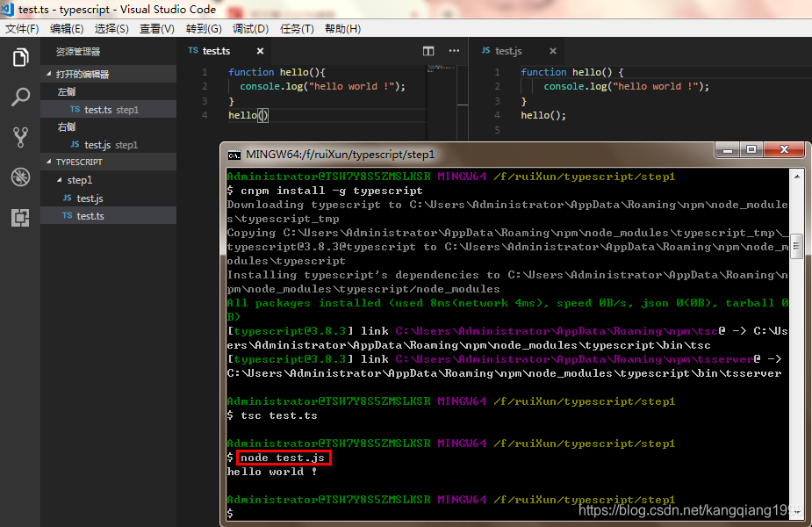
Task: Open test.js in the step1 folder tree
Action: click(x=108, y=198)
